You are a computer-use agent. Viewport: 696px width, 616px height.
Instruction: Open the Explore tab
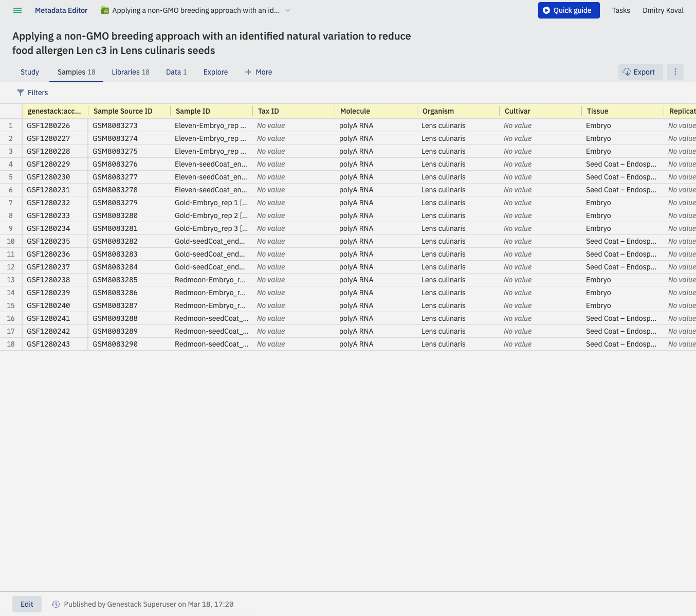[215, 72]
